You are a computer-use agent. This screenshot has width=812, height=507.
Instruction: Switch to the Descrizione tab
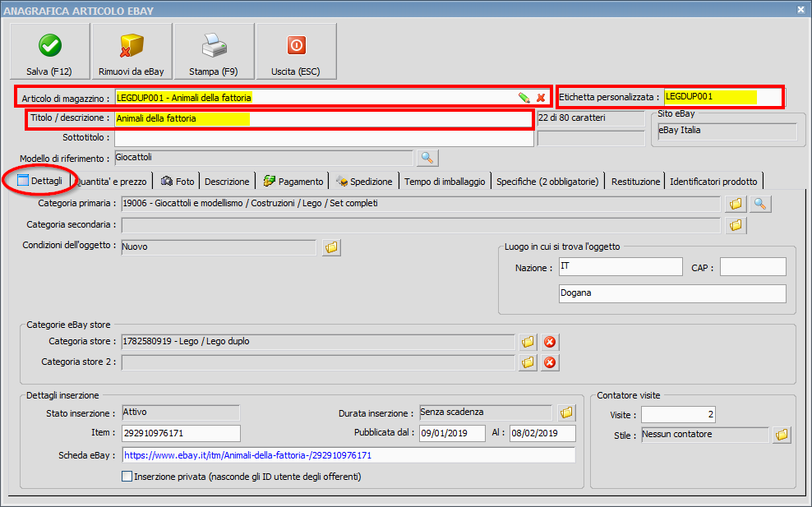[x=227, y=182]
